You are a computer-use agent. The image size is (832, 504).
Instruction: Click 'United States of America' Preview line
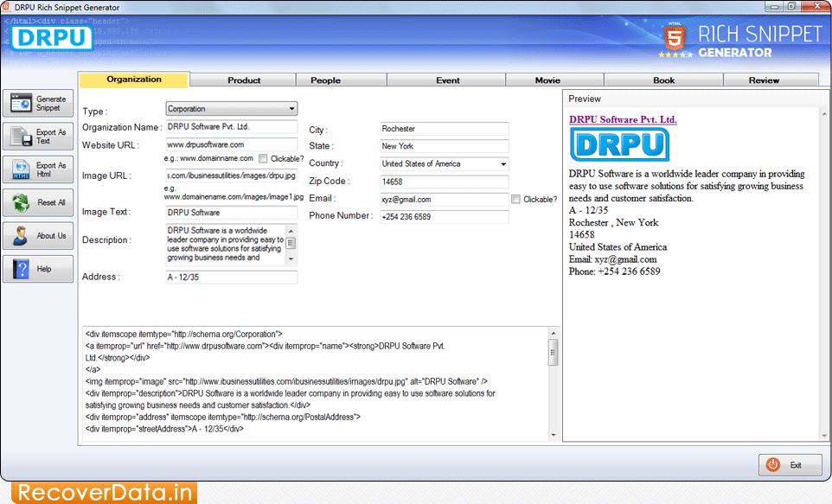tap(618, 247)
